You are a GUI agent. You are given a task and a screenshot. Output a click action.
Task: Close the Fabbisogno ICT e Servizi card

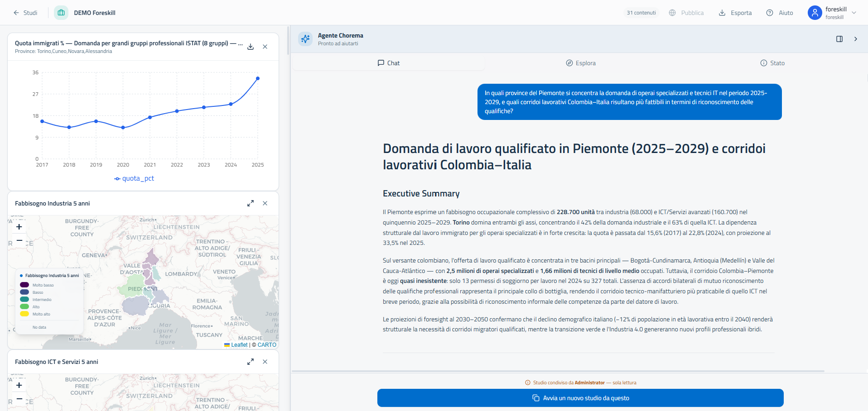click(x=265, y=362)
